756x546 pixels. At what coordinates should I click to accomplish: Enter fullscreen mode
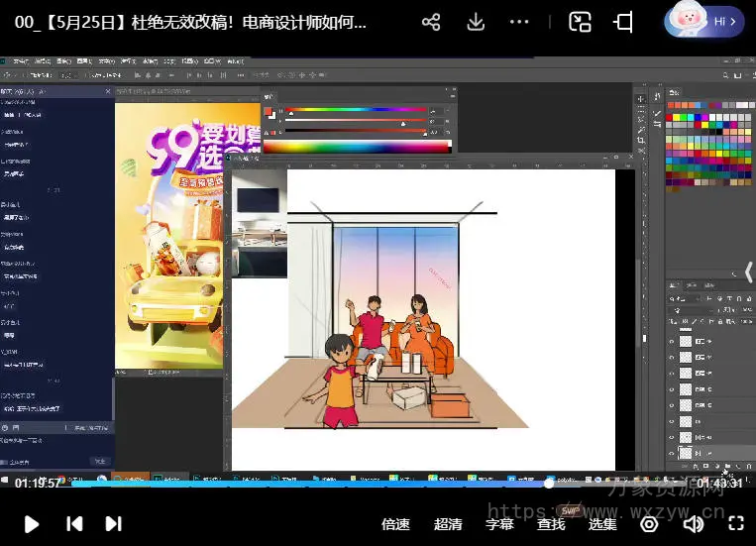point(736,524)
